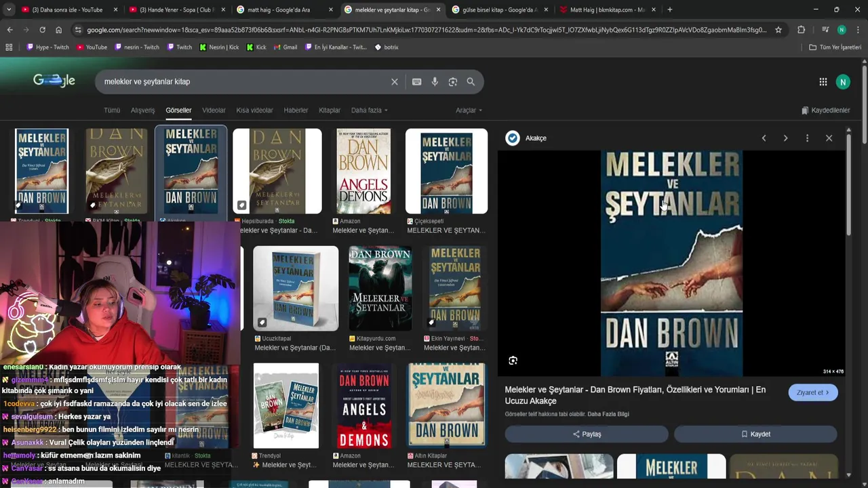Go to previous image in preview panel

pyautogui.click(x=764, y=138)
